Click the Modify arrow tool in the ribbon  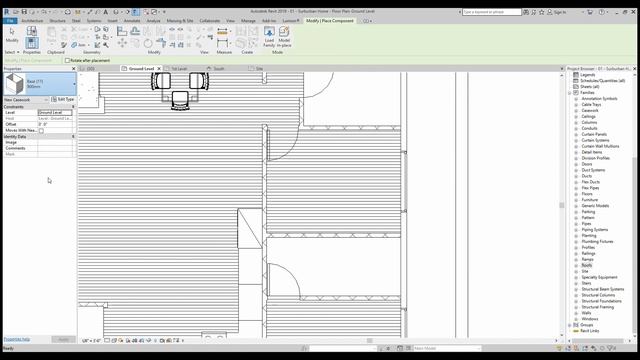(12, 34)
